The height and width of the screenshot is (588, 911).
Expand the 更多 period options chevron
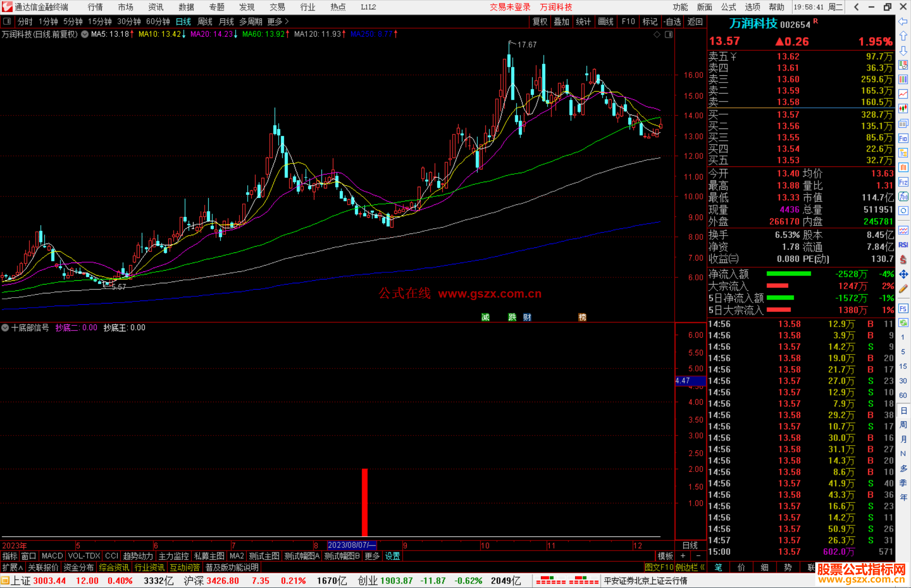click(287, 21)
